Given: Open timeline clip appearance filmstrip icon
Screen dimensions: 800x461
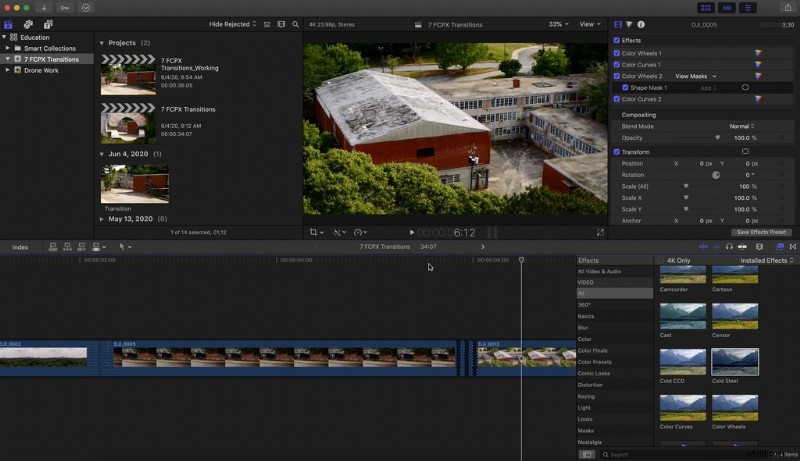Looking at the screenshot, I should 759,247.
